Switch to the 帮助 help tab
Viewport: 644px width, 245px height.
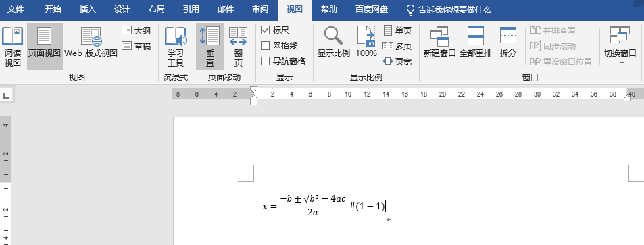(x=329, y=10)
